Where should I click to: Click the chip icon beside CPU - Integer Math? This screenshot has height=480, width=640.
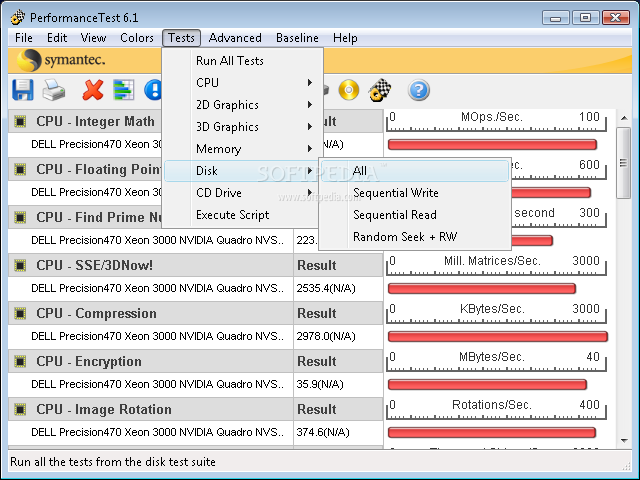tap(20, 121)
